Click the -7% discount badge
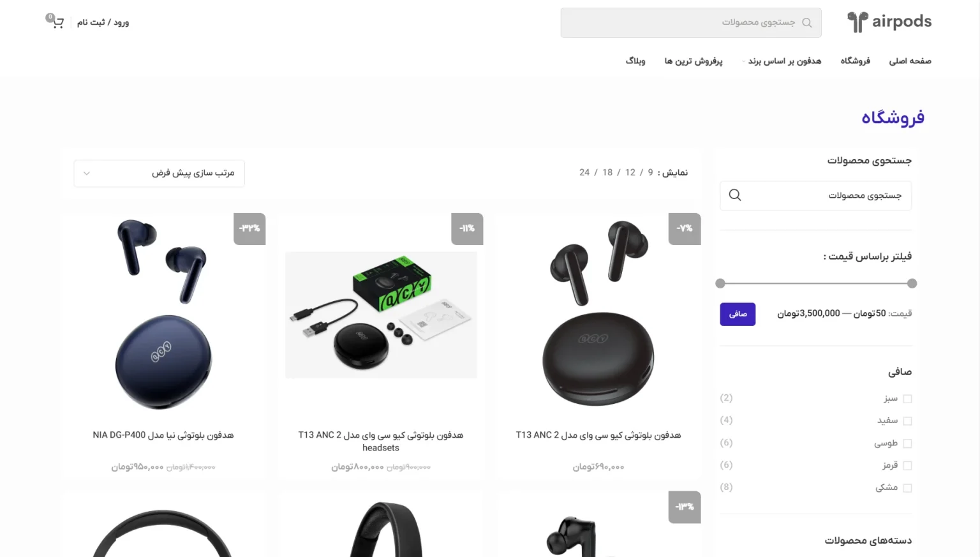 click(685, 228)
